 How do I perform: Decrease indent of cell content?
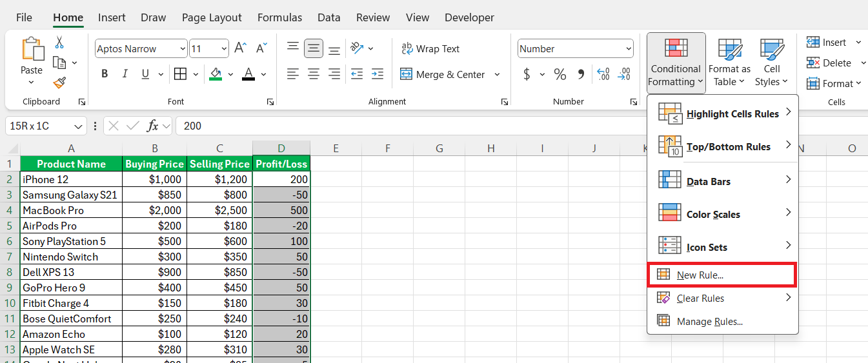(357, 74)
